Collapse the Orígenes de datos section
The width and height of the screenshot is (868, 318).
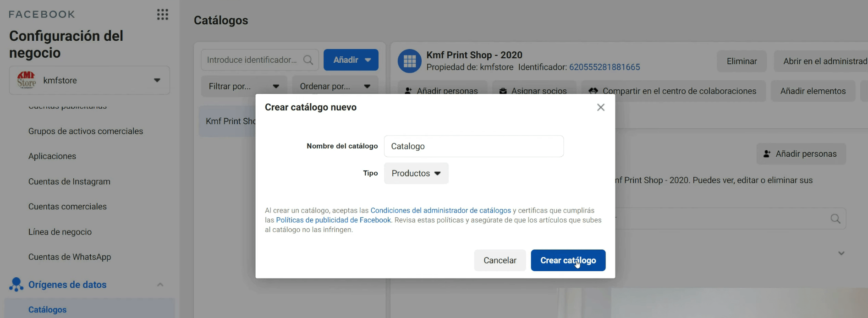[x=160, y=285]
